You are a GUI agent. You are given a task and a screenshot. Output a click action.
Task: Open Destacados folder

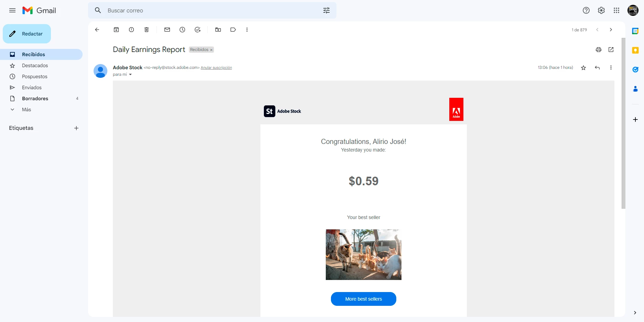pyautogui.click(x=41, y=65)
